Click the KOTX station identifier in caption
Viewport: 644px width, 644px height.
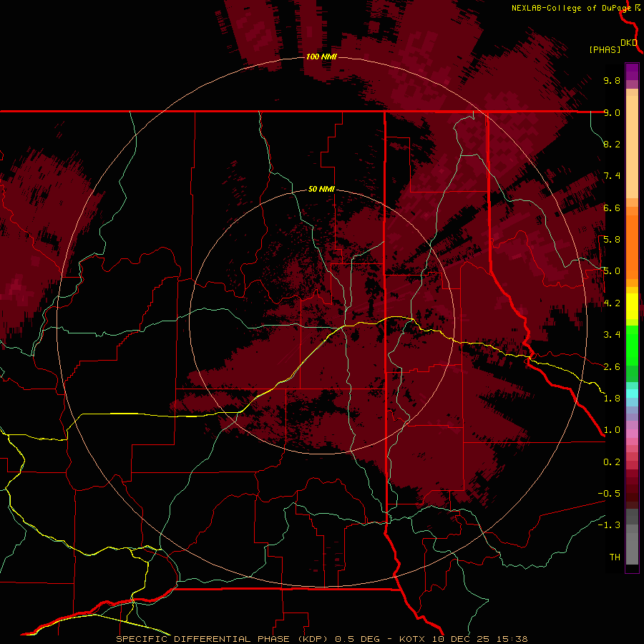[x=413, y=639]
